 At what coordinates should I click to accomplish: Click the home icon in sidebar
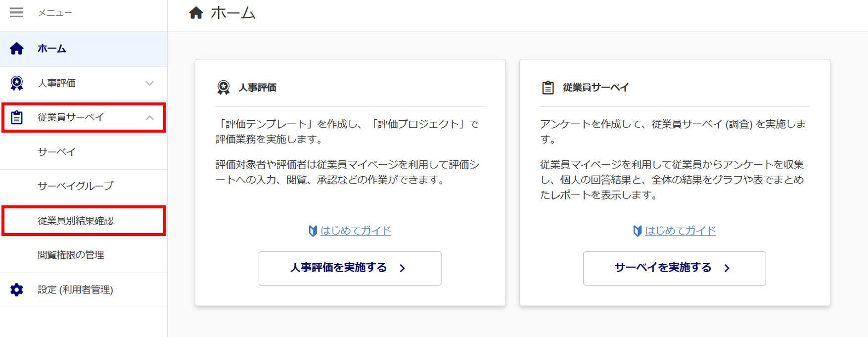point(17,48)
